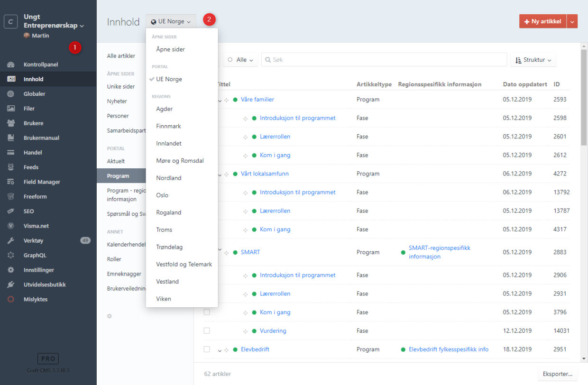Open the Kontrollpanel dashboard icon
The image size is (588, 385).
(11, 64)
